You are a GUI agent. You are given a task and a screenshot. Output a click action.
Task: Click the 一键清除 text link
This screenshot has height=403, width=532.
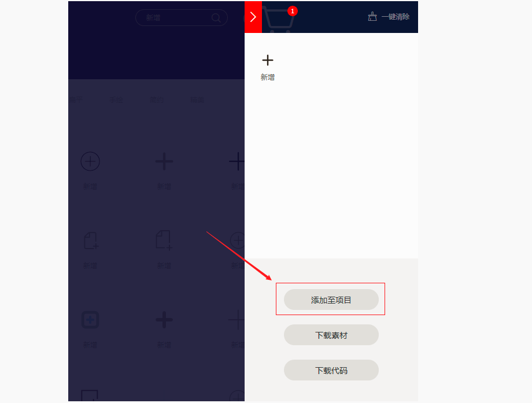click(396, 17)
